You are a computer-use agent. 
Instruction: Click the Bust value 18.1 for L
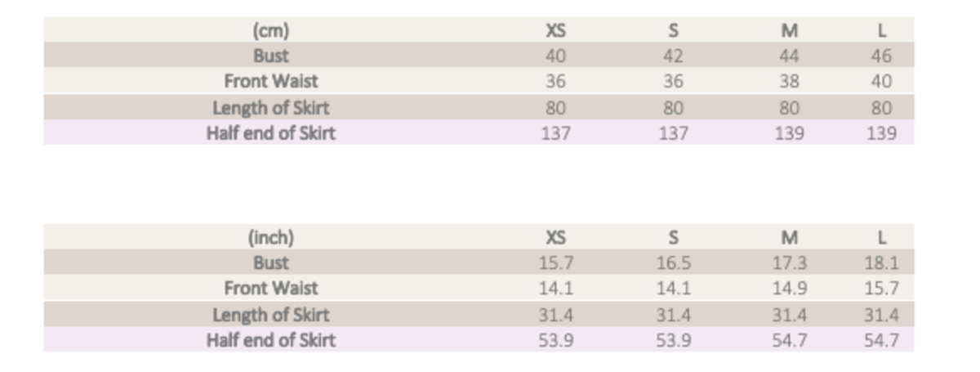881,263
